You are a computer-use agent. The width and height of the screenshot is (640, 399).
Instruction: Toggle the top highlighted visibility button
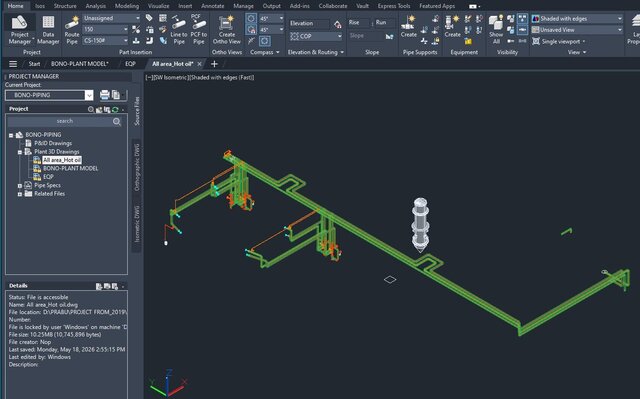pyautogui.click(x=522, y=18)
